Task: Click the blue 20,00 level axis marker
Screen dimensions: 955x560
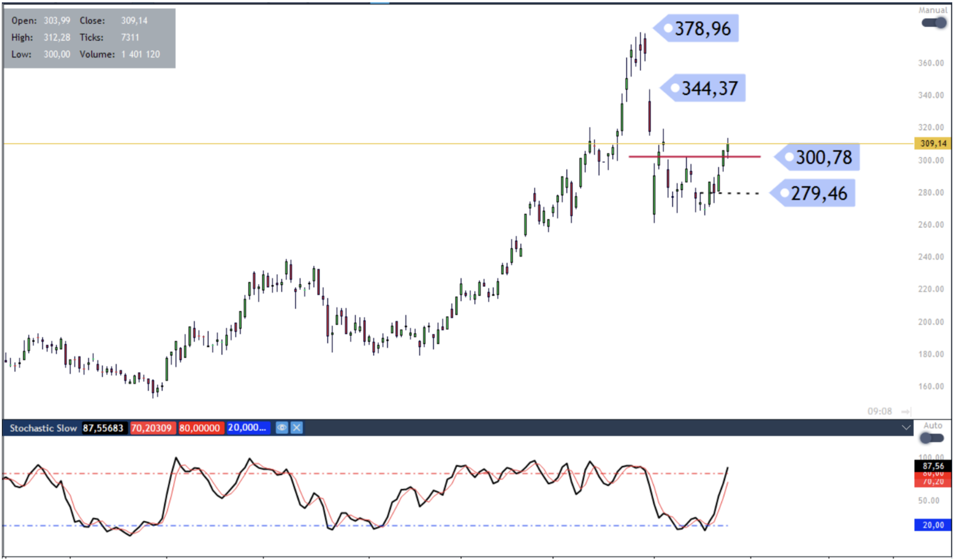Action: pyautogui.click(x=932, y=525)
